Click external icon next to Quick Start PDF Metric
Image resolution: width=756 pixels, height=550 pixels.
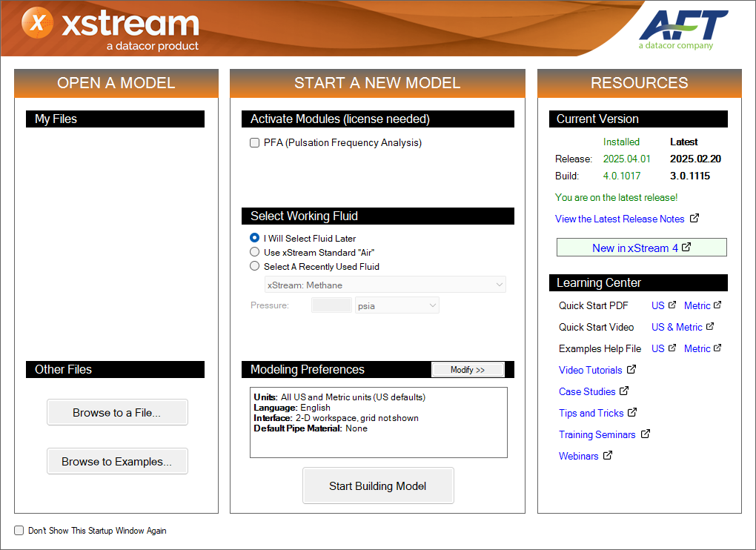pos(717,305)
